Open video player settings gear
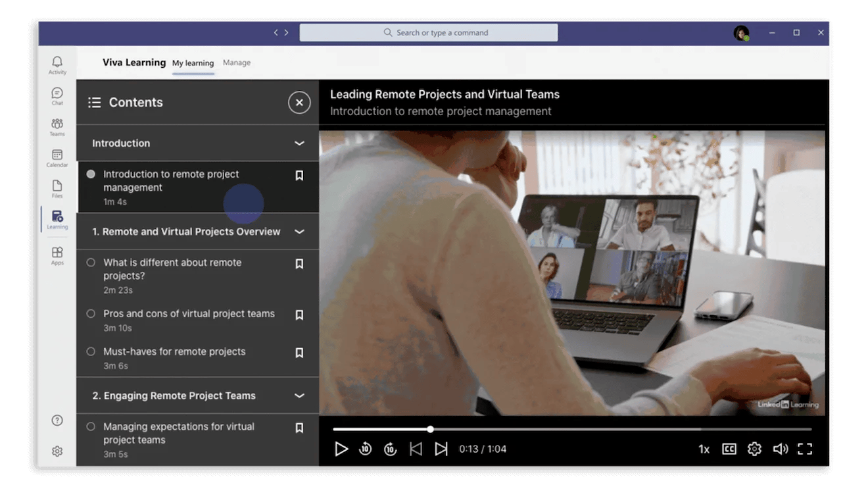 click(754, 449)
